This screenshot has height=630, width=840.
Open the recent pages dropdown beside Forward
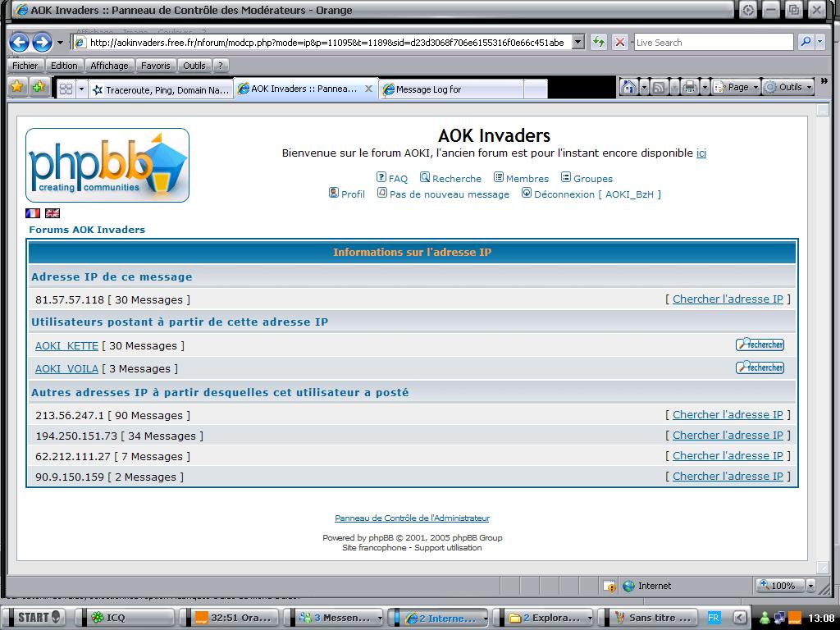tap(60, 43)
